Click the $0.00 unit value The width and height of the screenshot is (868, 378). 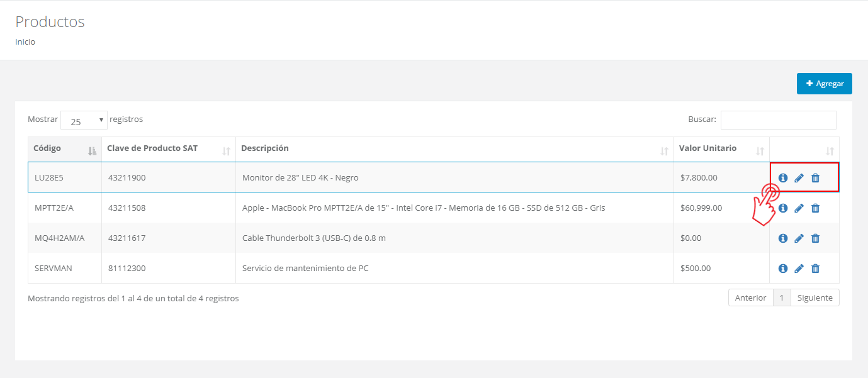coord(690,238)
